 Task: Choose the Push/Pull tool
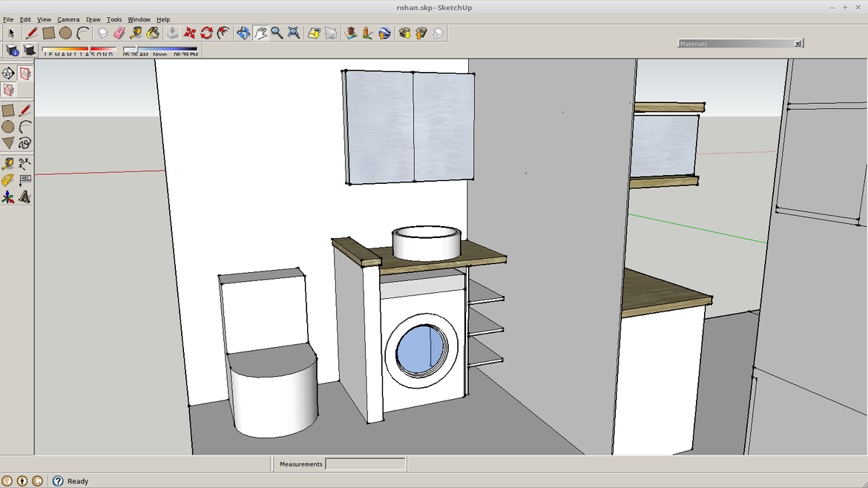173,33
